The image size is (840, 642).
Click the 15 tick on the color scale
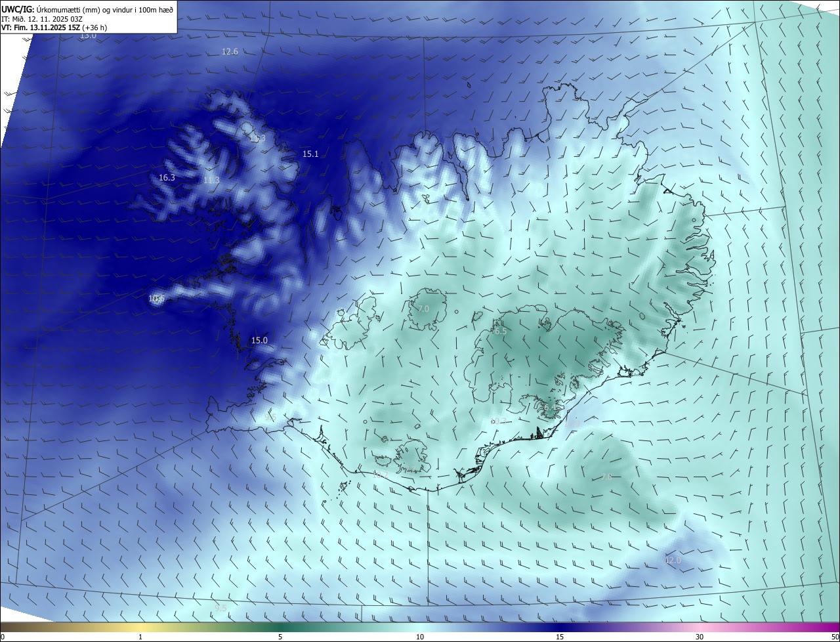[x=560, y=637]
